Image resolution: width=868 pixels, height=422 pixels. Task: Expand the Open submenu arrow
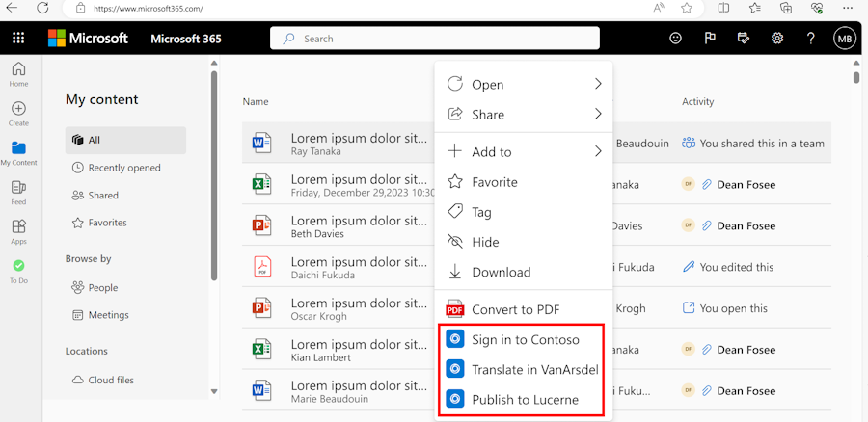click(598, 84)
